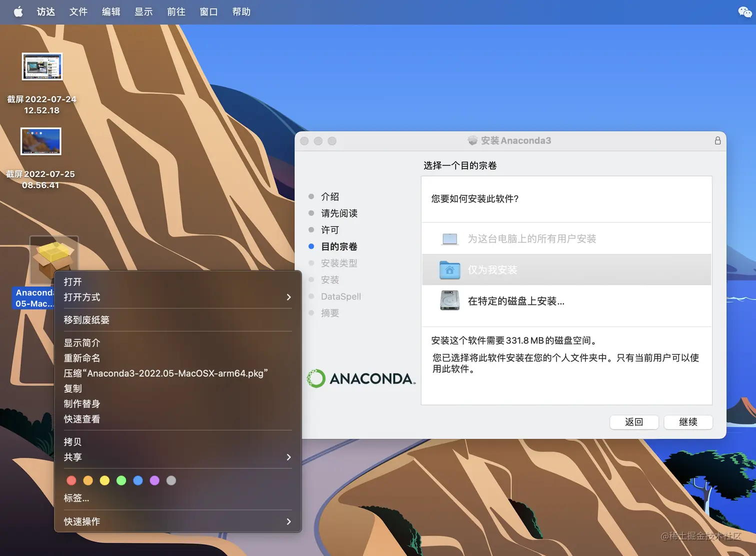Select the Anaconda3 pkg file icon on desktop
The image size is (756, 556).
(x=54, y=259)
